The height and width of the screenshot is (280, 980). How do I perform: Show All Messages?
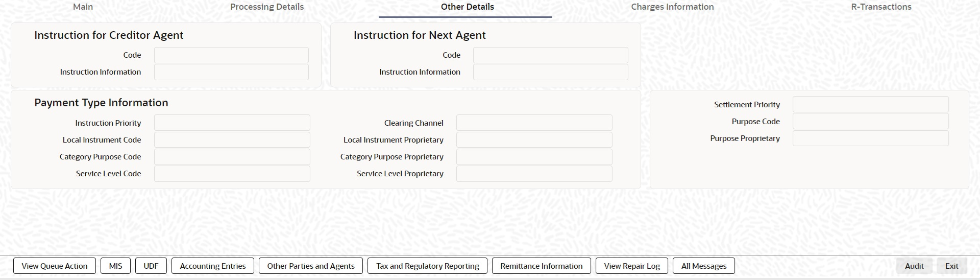pos(704,266)
